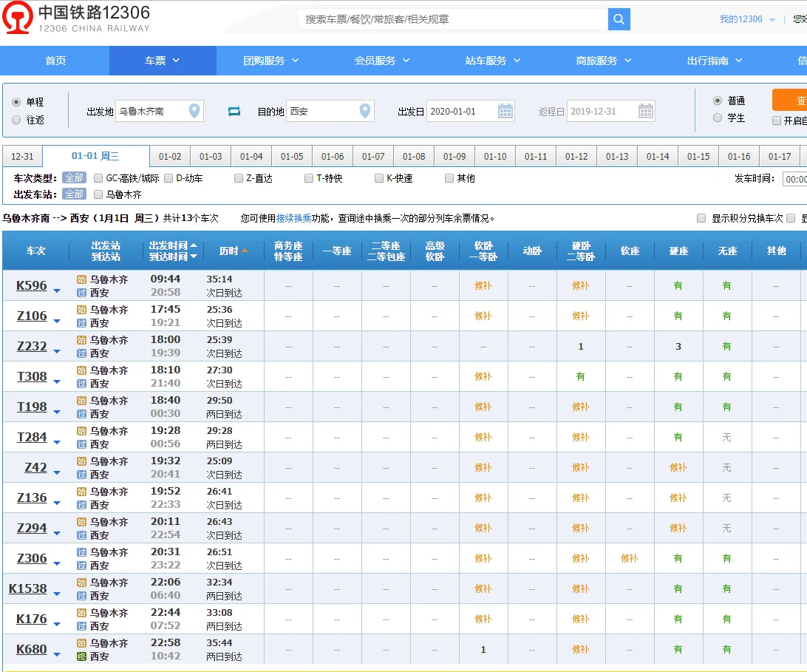Check 显示积分兑换车次 option
The image size is (807, 672).
tap(701, 217)
